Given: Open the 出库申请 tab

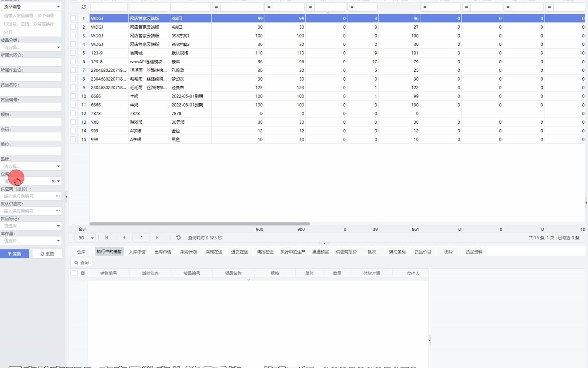Looking at the screenshot, I should (163, 252).
